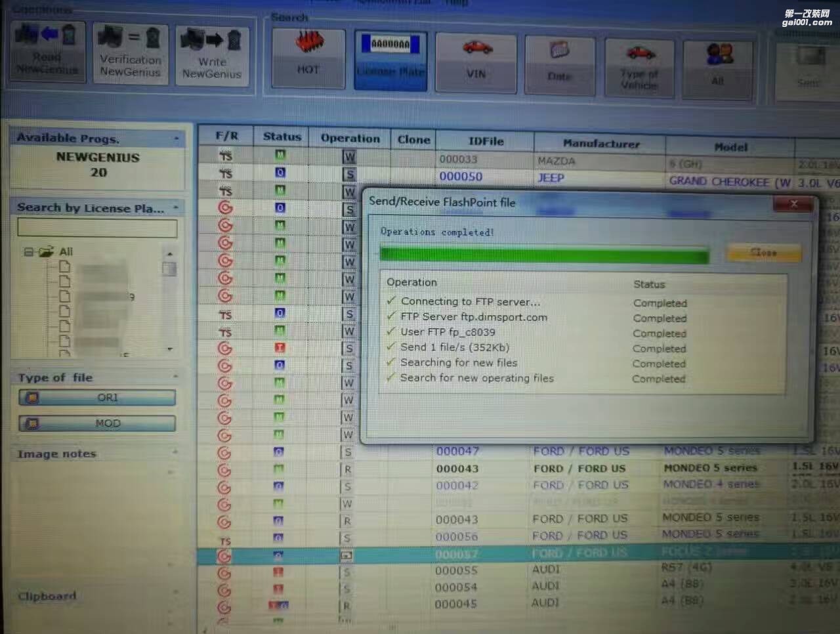Collapse the Type of file panel
Viewport: 840px width, 634px height.
point(176,377)
